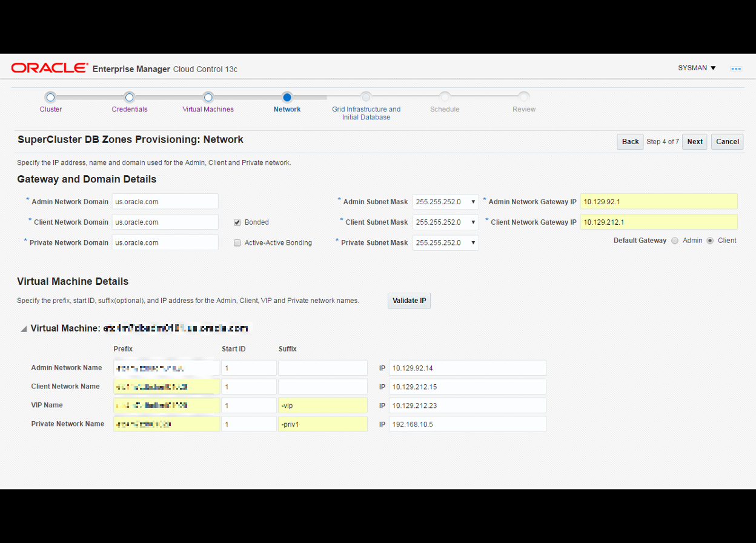Edit Client Network Name Start ID field
Viewport: 756px width, 543px height.
[249, 387]
